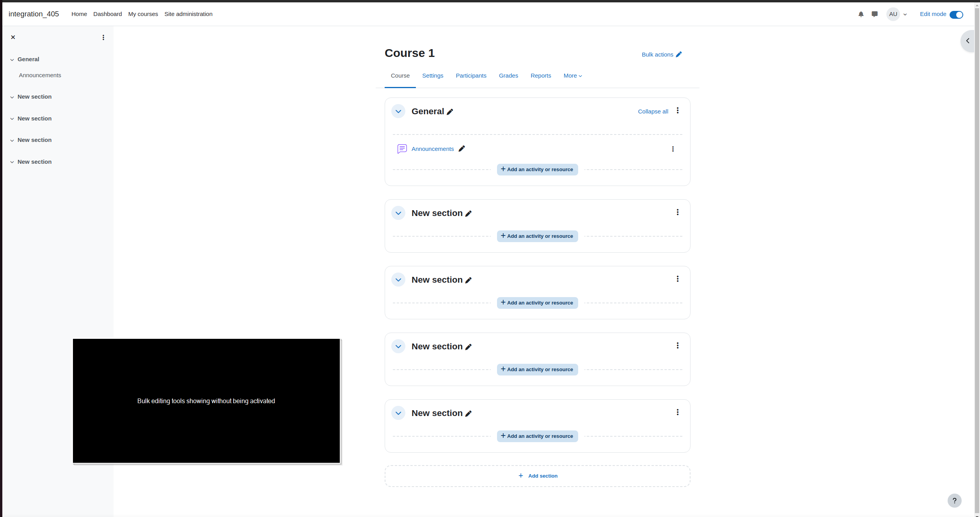
Task: Open the help question mark button
Action: click(x=954, y=501)
